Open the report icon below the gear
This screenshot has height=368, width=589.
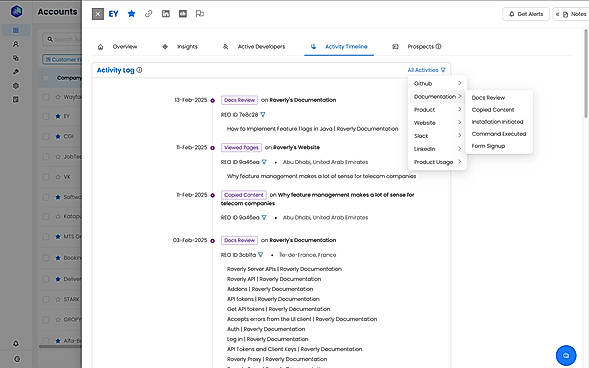[15, 100]
